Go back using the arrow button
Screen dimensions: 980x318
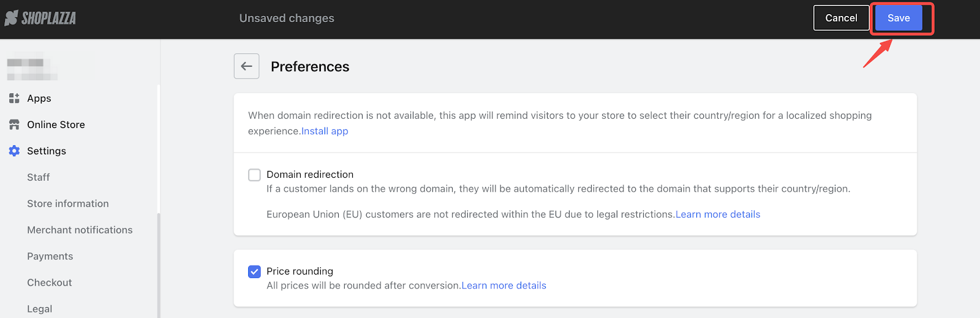click(x=247, y=66)
